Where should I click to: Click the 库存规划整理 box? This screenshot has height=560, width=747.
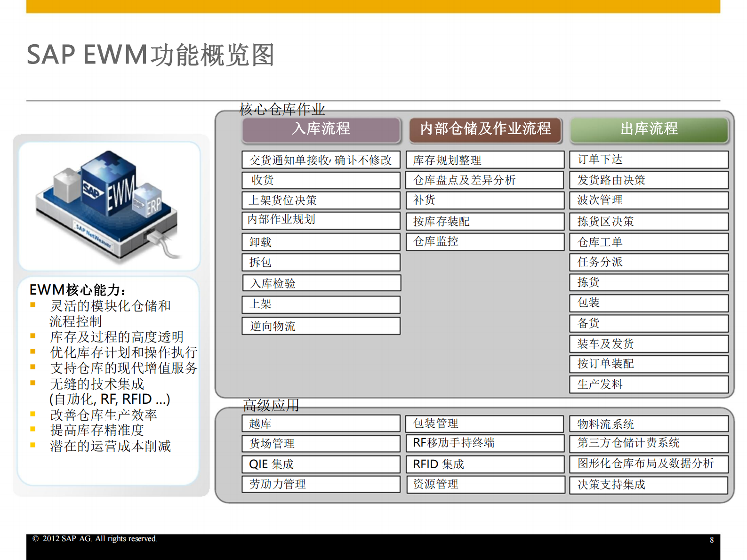(485, 160)
